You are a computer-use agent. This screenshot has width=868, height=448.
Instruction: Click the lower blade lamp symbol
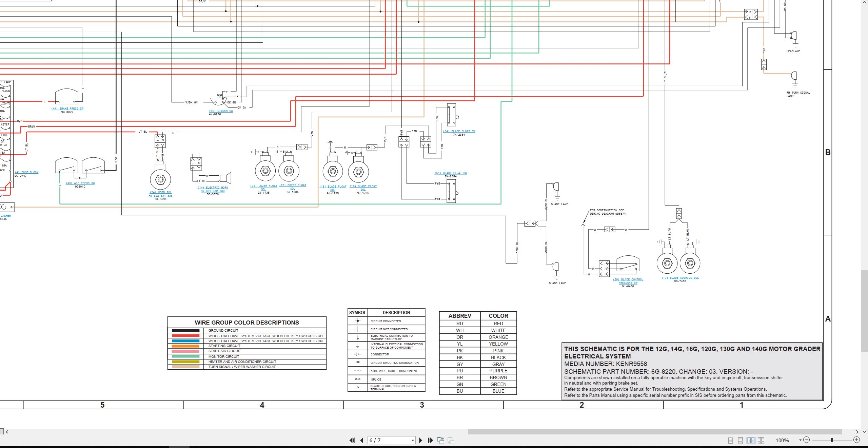(x=555, y=267)
